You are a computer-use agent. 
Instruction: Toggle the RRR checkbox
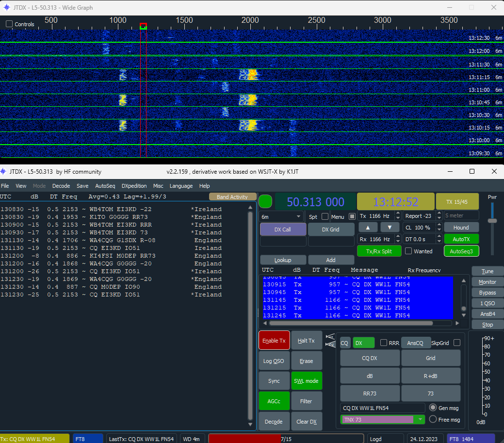click(384, 343)
